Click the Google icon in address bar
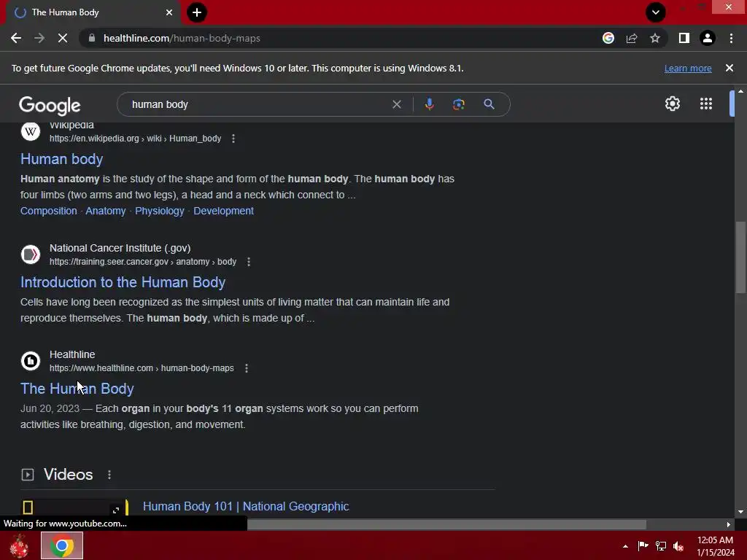The image size is (747, 560). pyautogui.click(x=608, y=38)
